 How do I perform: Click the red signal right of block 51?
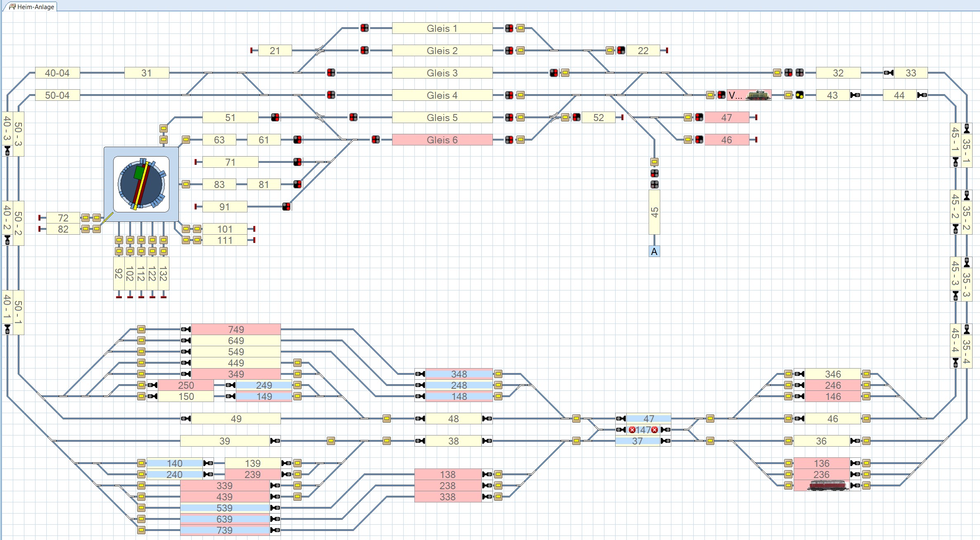275,117
